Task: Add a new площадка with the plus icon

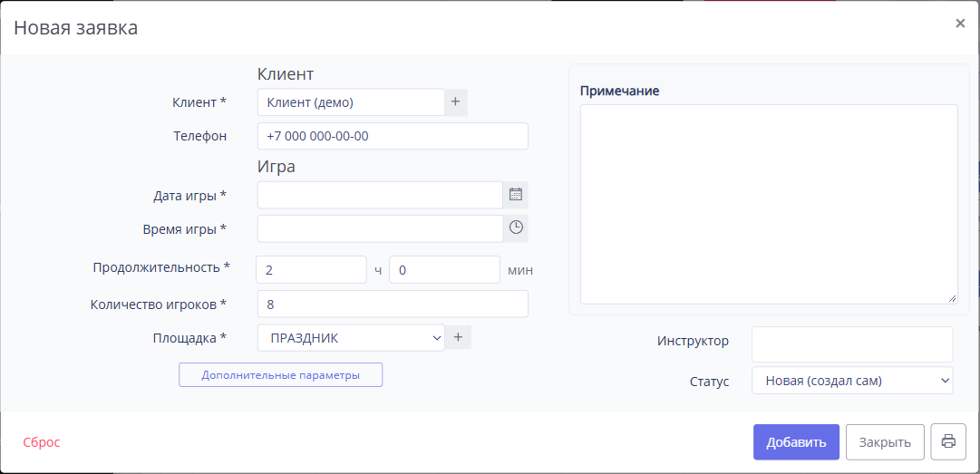Action: pyautogui.click(x=458, y=337)
